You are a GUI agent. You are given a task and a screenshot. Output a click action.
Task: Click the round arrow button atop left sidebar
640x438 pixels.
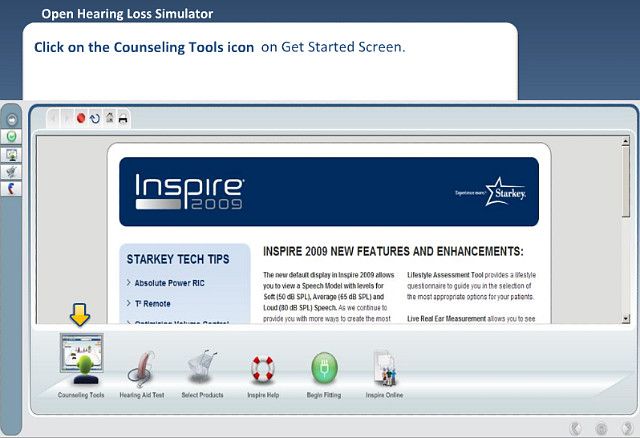(12, 120)
